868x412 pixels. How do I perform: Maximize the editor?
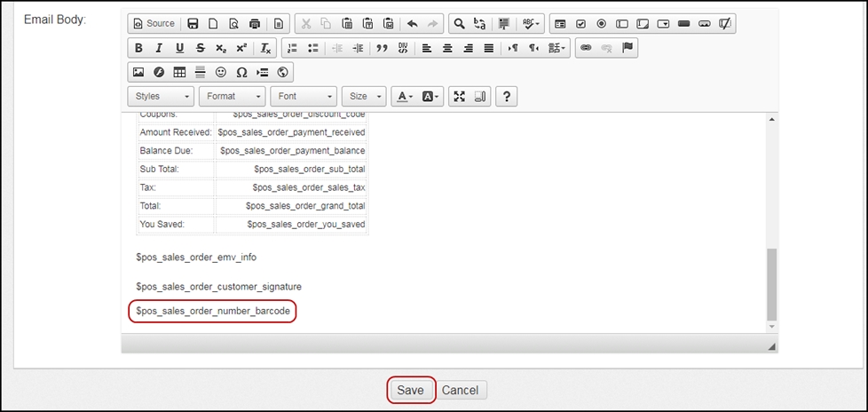pos(460,97)
